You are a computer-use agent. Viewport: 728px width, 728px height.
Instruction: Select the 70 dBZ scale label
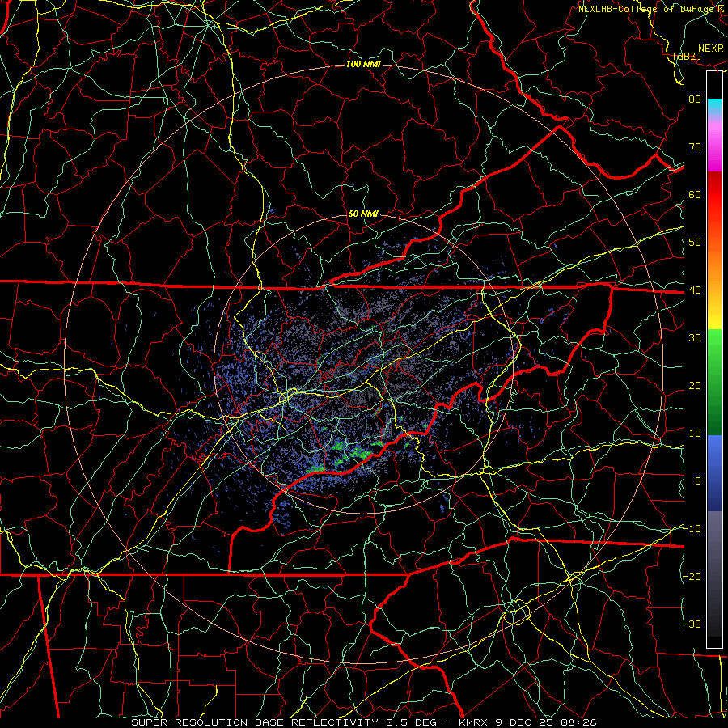(695, 147)
